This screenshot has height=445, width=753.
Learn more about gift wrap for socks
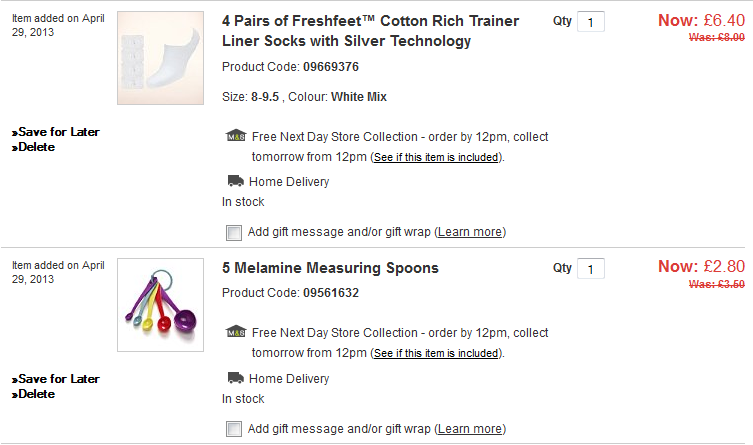click(470, 232)
